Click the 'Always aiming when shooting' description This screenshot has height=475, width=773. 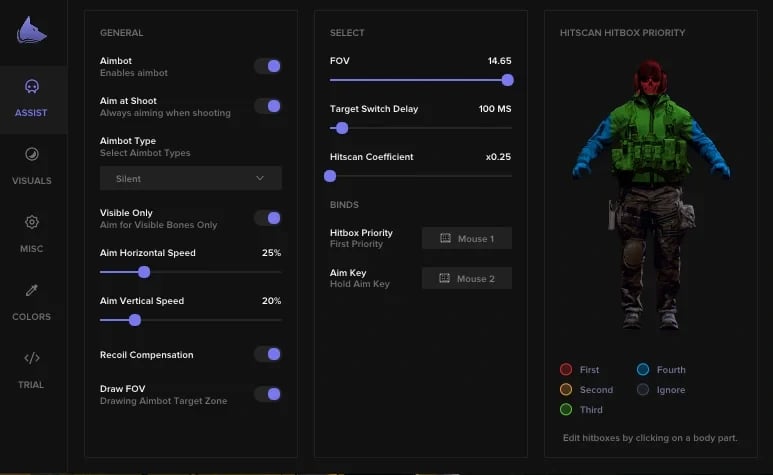(165, 113)
